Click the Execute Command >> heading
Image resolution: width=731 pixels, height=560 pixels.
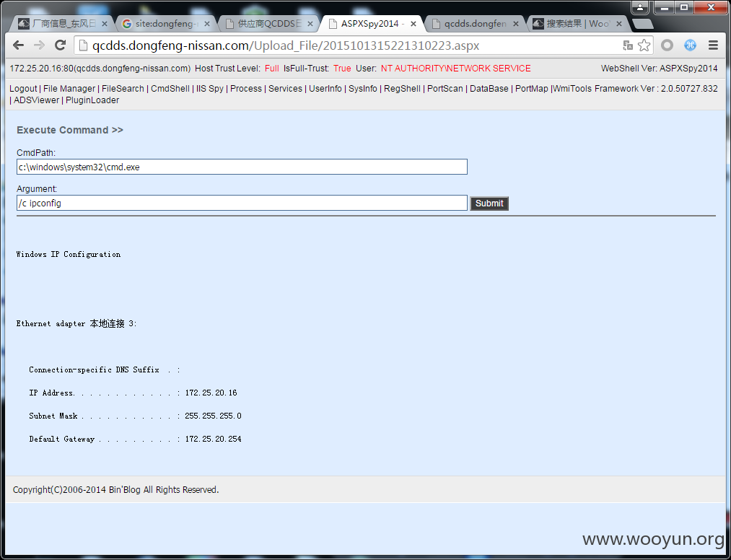coord(70,130)
